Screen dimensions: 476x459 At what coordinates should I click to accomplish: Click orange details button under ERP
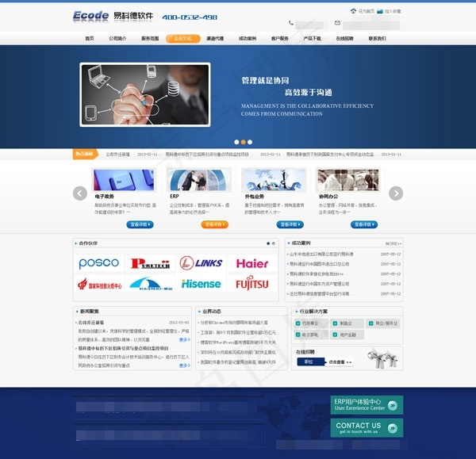[215, 224]
